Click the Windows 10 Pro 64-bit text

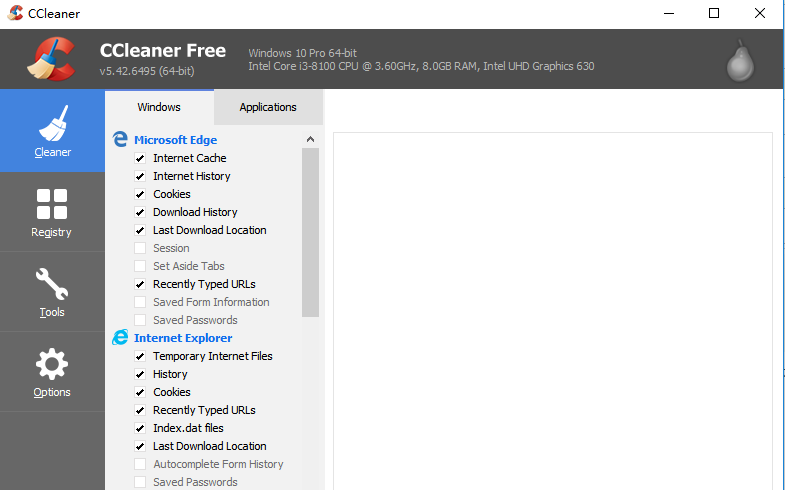[302, 53]
